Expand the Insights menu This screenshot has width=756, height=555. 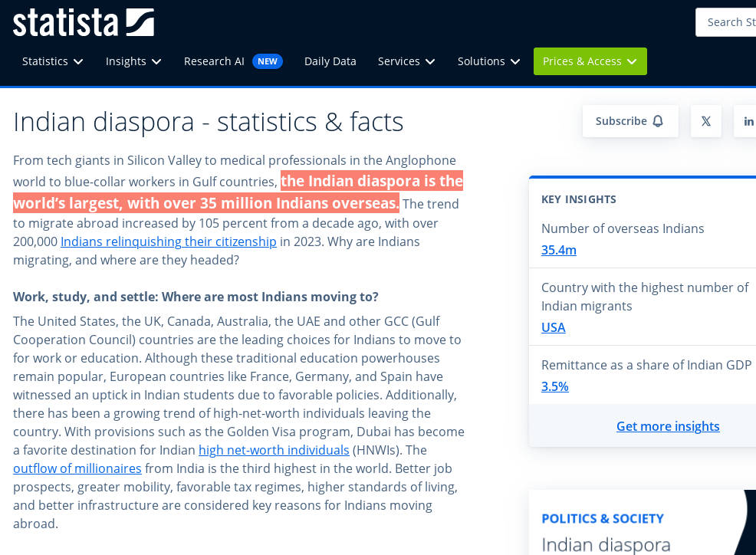pos(133,61)
